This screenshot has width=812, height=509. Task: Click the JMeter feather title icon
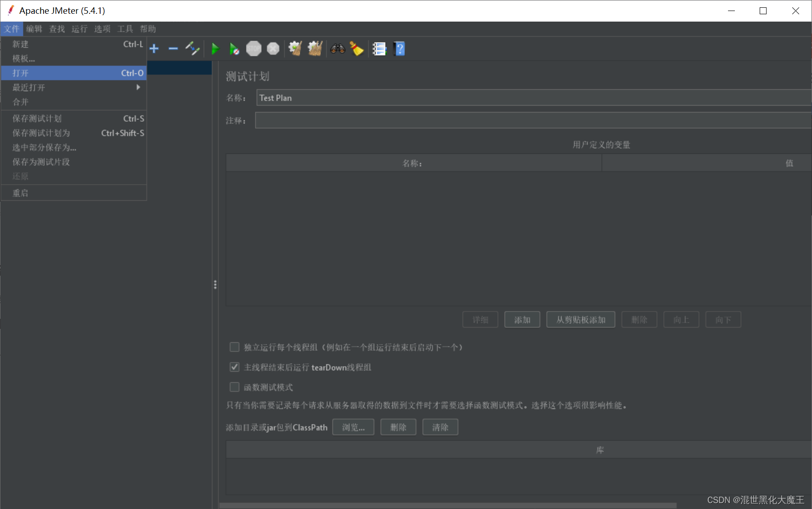(11, 10)
